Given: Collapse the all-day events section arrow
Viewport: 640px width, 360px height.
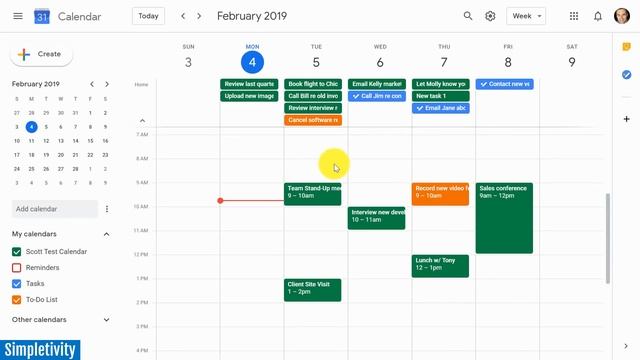Looking at the screenshot, I should (x=142, y=121).
